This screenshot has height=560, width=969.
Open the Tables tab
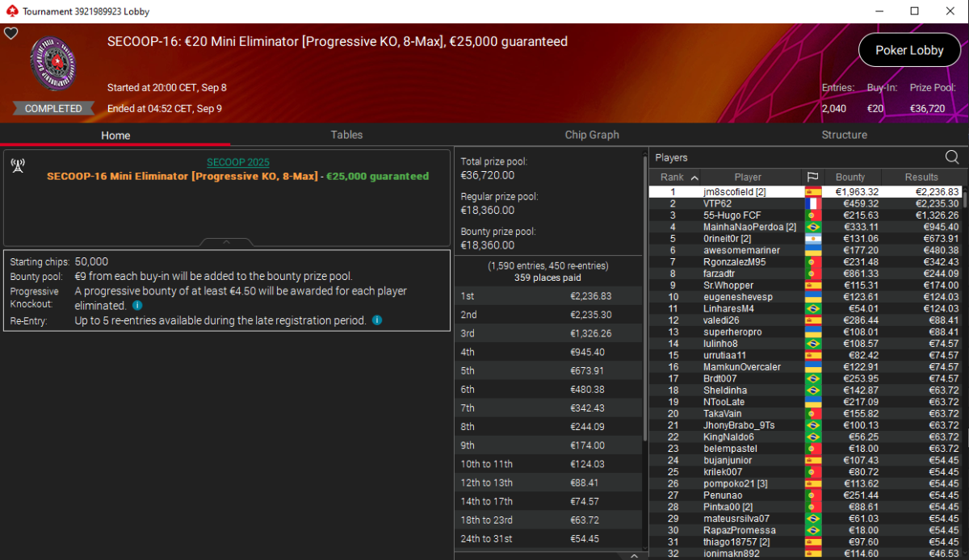coord(346,135)
